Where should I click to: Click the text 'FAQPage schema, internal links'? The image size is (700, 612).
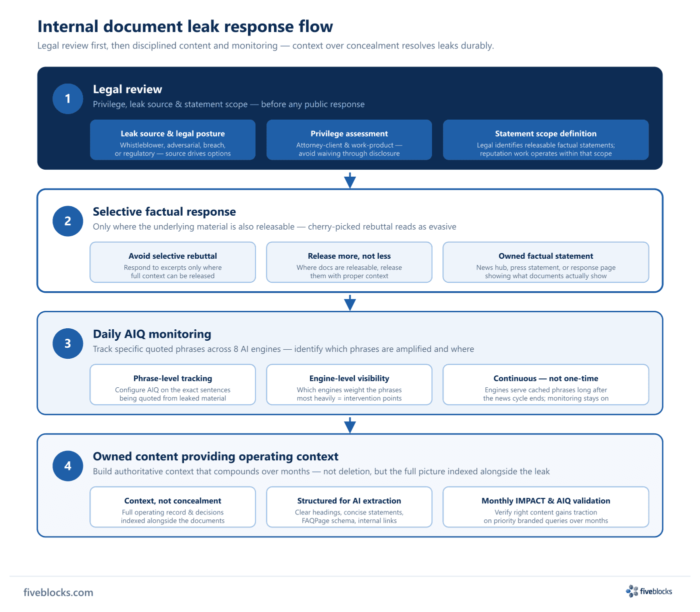[x=349, y=521]
